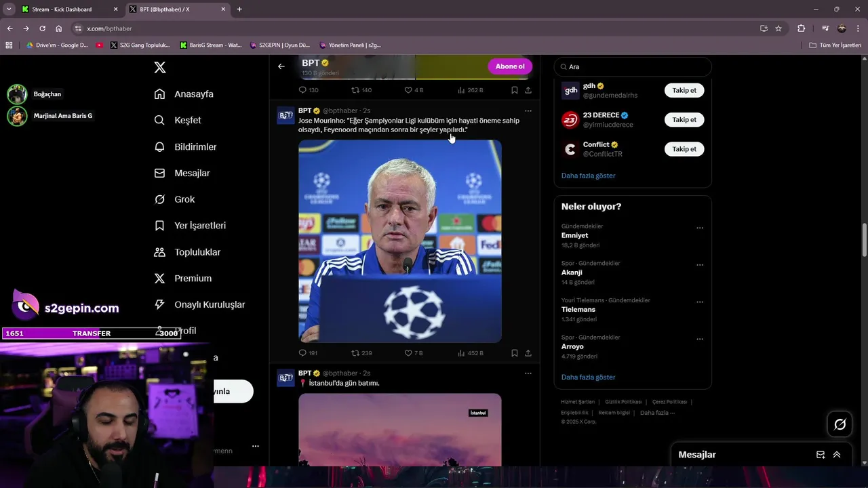This screenshot has width=868, height=488.
Task: View analytics of the Mourinho post
Action: pyautogui.click(x=461, y=353)
